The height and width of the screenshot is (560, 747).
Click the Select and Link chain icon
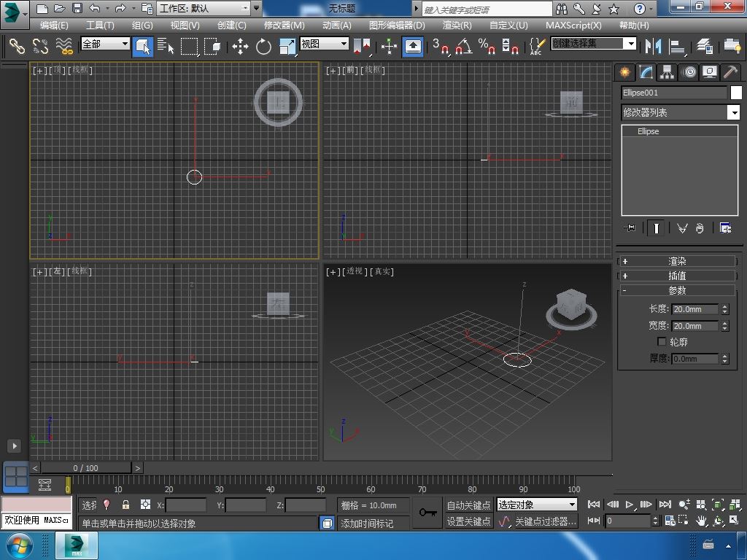[x=17, y=47]
